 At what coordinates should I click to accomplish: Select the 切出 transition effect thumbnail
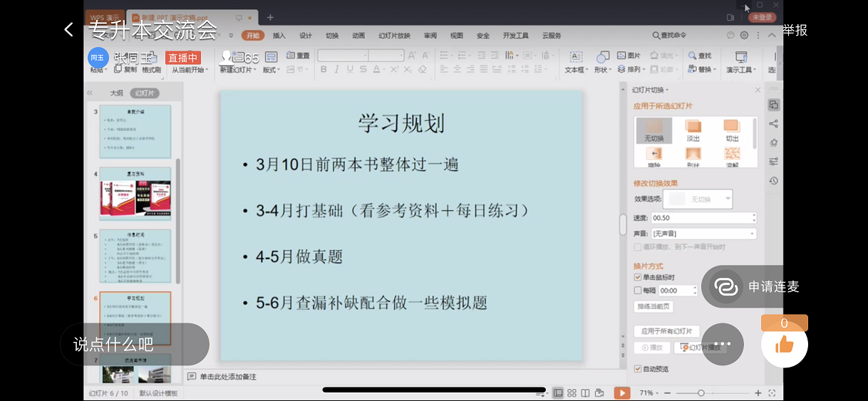(x=732, y=129)
